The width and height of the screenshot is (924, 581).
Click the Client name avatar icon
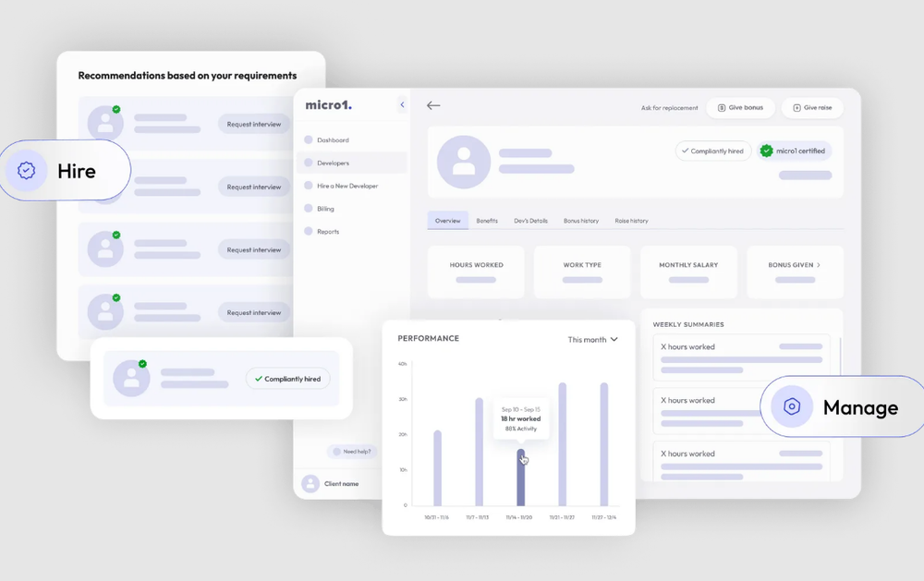coord(310,484)
